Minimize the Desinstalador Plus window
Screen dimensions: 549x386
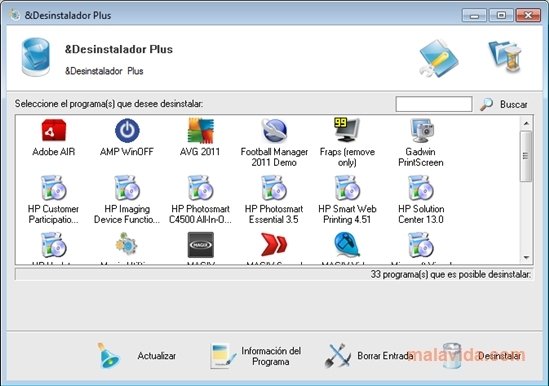(x=474, y=15)
